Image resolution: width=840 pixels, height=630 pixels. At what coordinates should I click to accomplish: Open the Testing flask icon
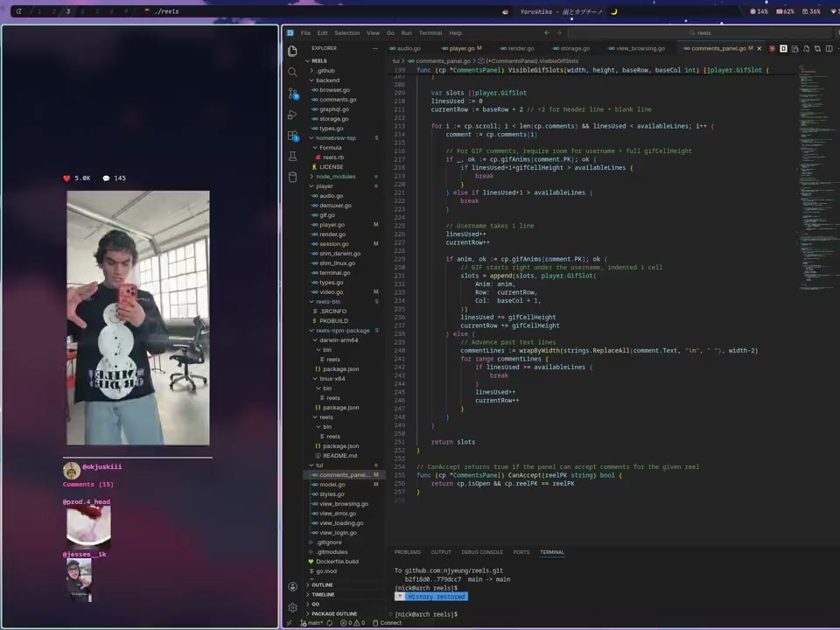tap(292, 157)
